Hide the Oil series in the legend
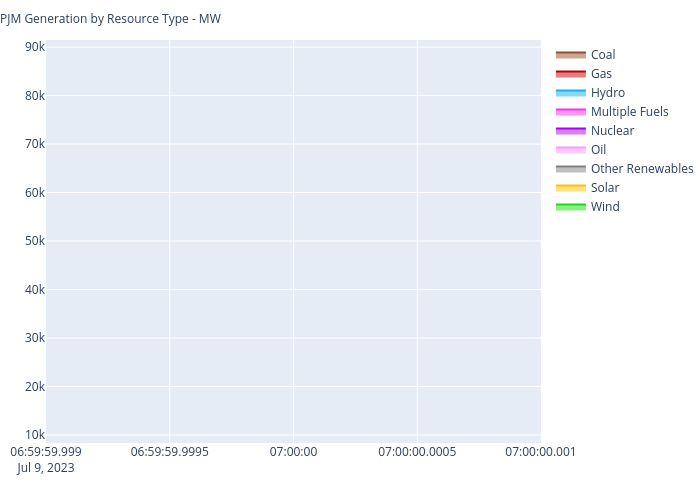 598,150
